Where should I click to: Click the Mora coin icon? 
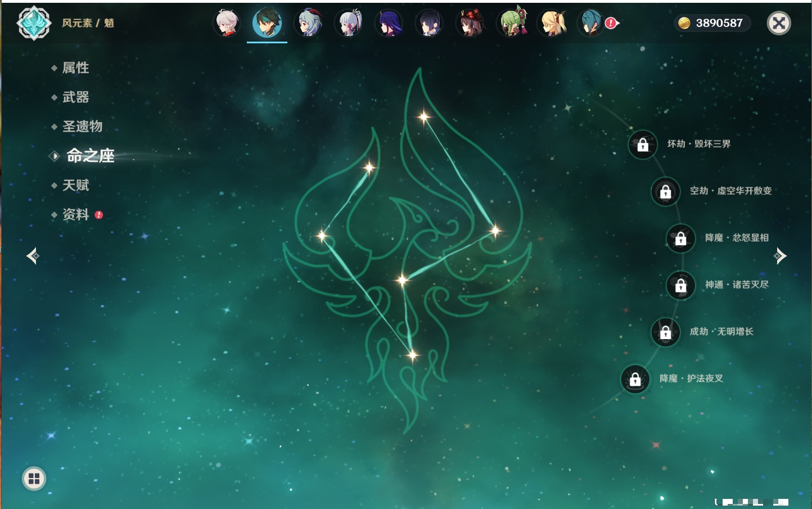pos(684,23)
